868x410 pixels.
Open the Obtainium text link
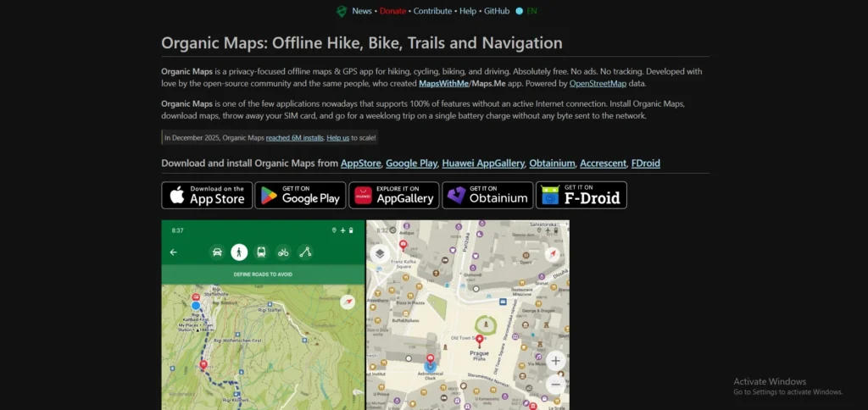[x=552, y=163]
